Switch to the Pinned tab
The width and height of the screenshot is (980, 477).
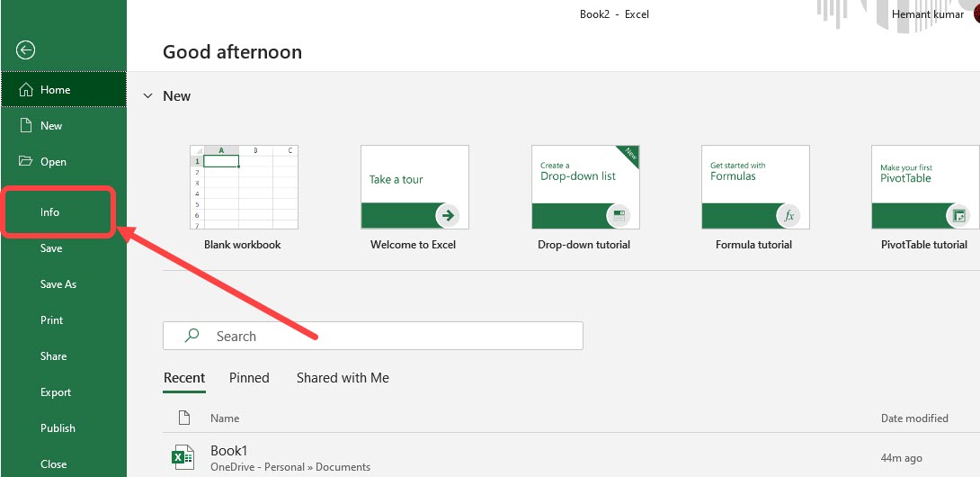[249, 378]
